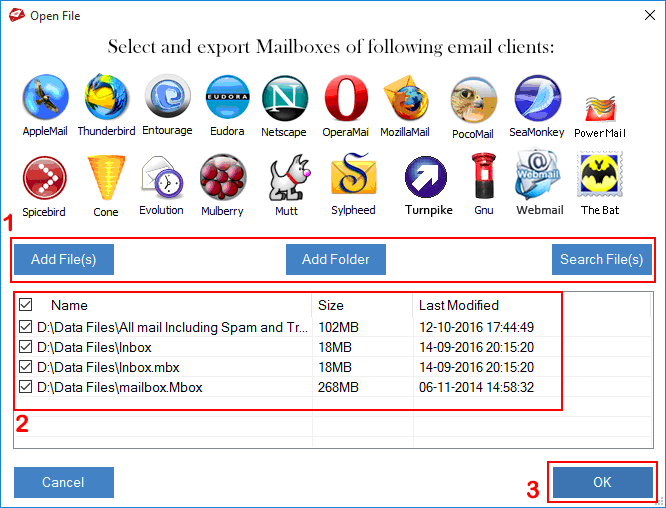
Task: Sort by the Name column header
Action: pyautogui.click(x=69, y=305)
